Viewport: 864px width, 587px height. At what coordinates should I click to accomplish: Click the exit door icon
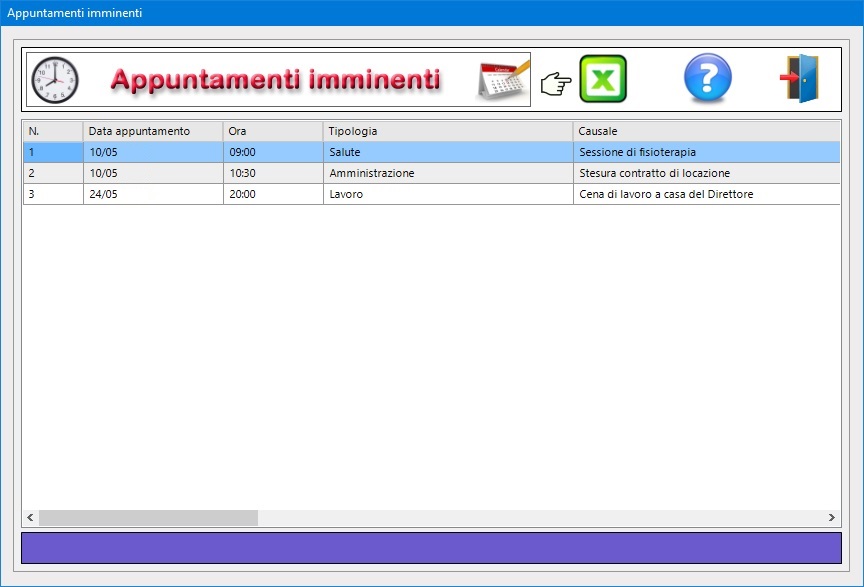coord(800,79)
